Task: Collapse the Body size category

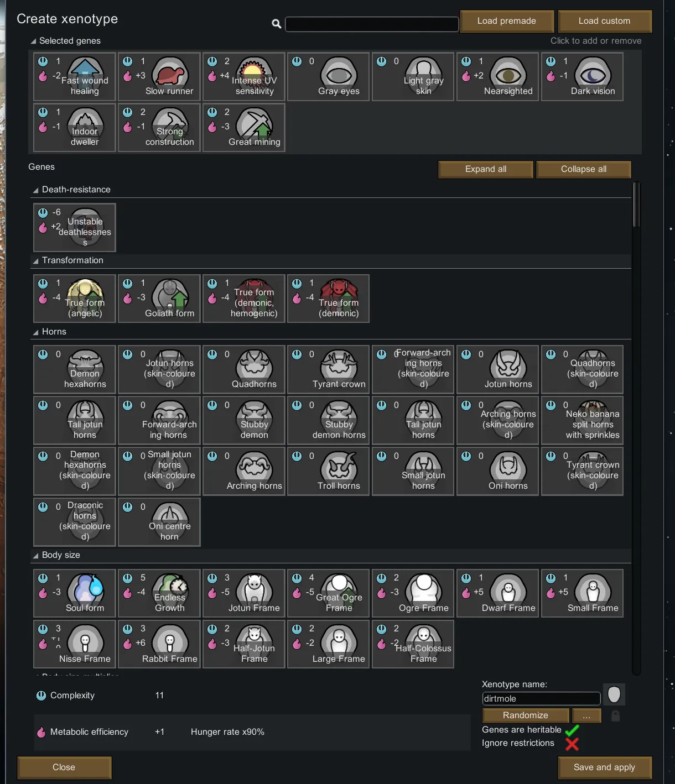Action: point(36,555)
